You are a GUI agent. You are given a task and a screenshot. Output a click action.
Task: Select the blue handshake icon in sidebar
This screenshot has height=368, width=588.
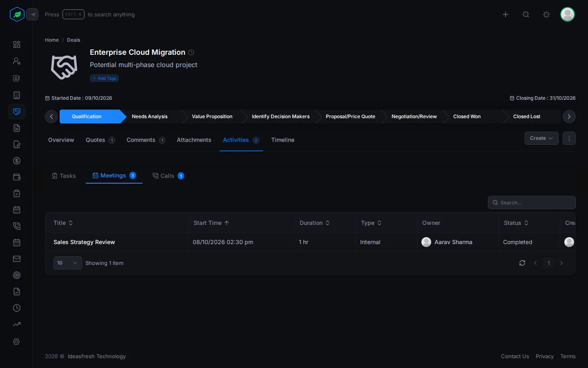pos(17,112)
